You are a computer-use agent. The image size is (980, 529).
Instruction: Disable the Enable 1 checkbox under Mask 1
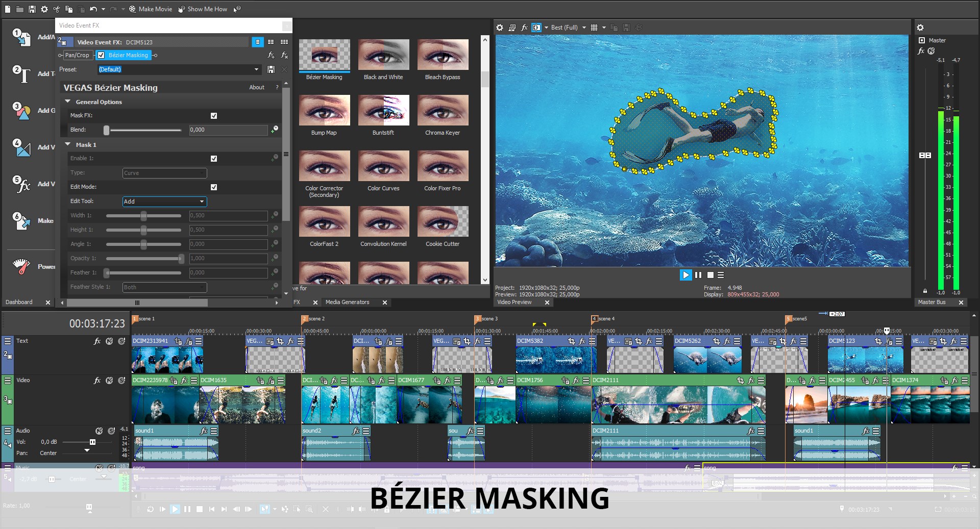(214, 159)
